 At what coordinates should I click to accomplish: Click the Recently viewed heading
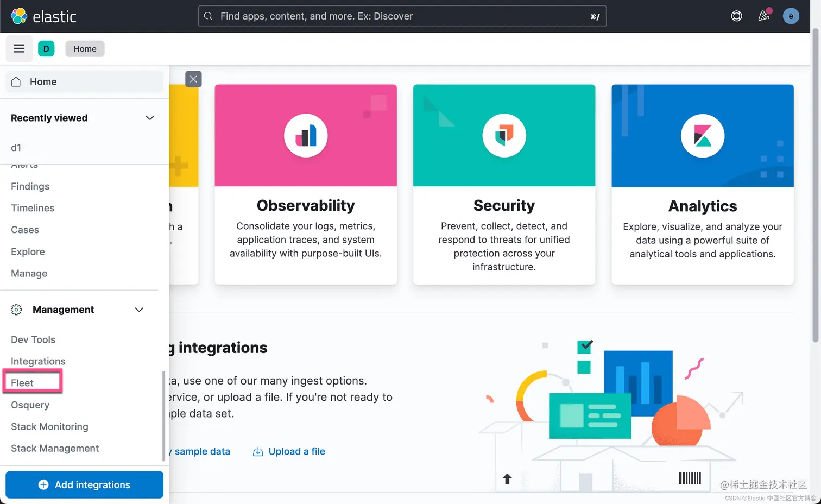[49, 118]
